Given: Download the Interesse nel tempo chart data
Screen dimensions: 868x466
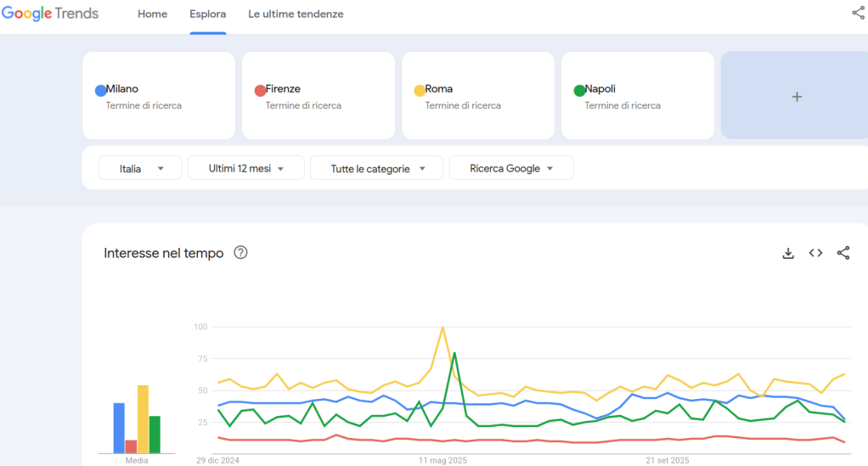Looking at the screenshot, I should click(788, 253).
